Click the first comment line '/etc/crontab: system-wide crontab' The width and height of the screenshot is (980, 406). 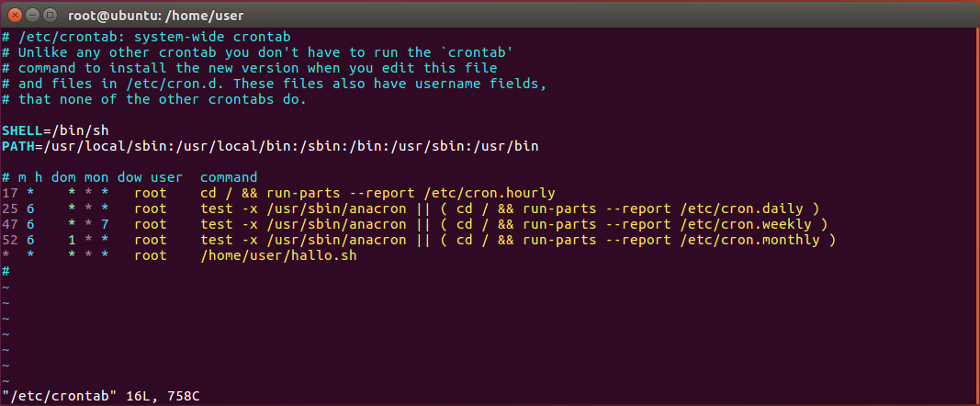coord(154,37)
